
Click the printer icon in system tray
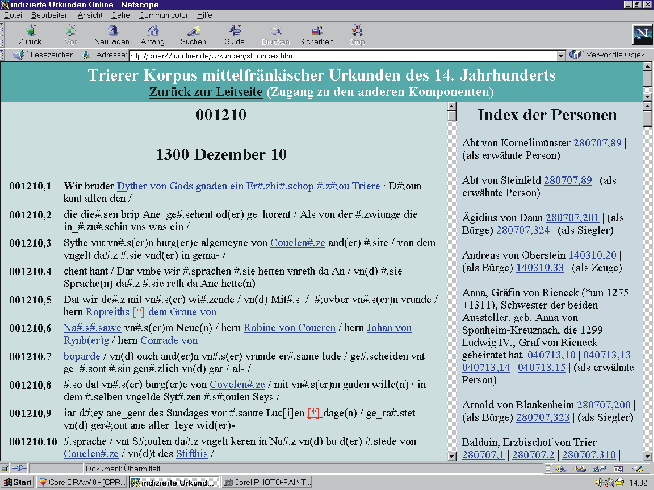(x=618, y=482)
